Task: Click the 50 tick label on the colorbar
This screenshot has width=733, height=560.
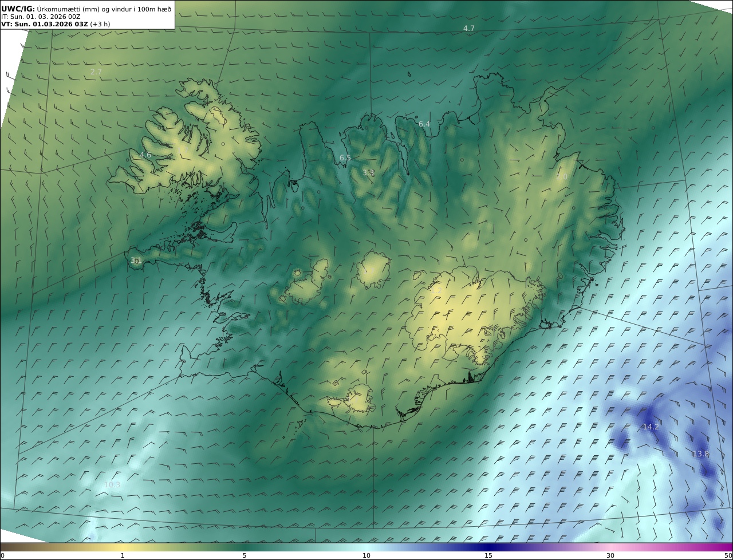Action: [x=728, y=555]
